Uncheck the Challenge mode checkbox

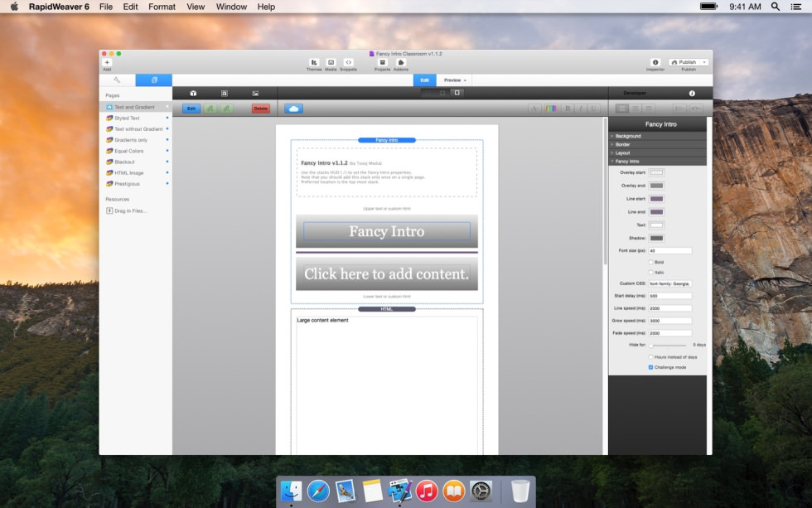point(651,367)
